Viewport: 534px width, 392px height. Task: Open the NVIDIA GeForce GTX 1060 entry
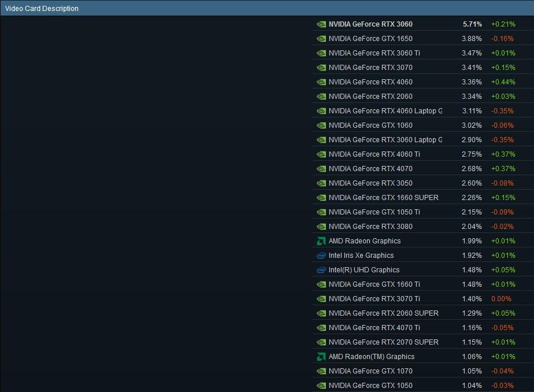coord(370,125)
